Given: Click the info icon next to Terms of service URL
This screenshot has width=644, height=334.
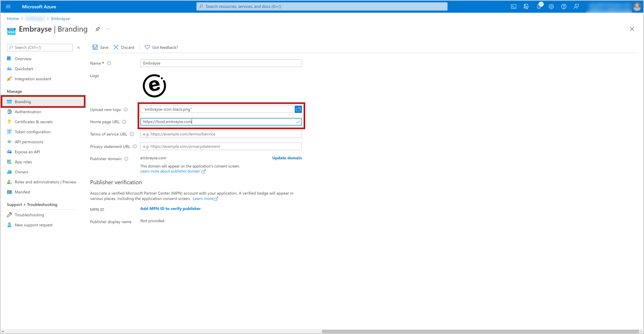Looking at the screenshot, I should tap(132, 134).
